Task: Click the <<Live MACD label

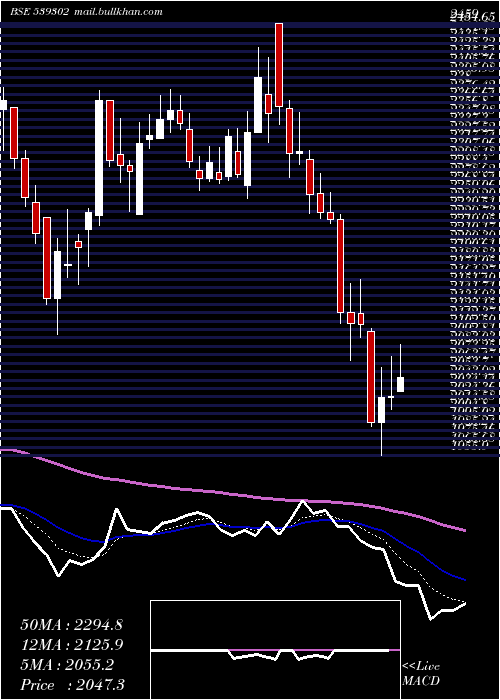Action: pos(421,674)
